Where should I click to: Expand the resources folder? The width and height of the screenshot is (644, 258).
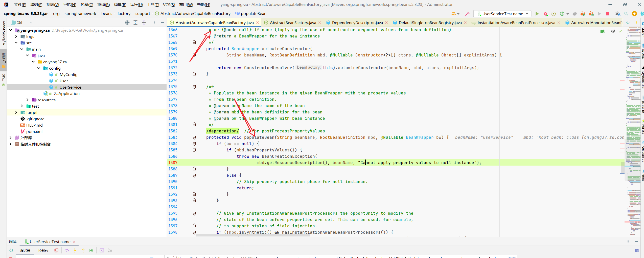28,100
